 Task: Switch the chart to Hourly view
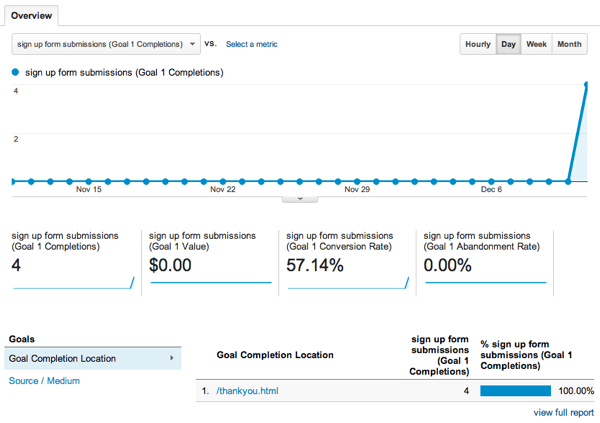(478, 44)
